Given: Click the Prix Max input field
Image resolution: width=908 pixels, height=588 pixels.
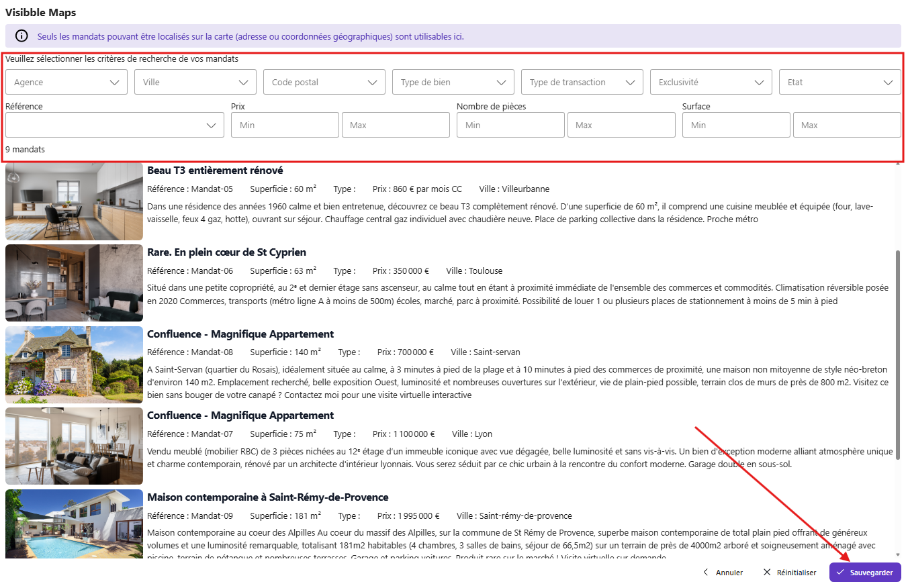Looking at the screenshot, I should tap(396, 125).
